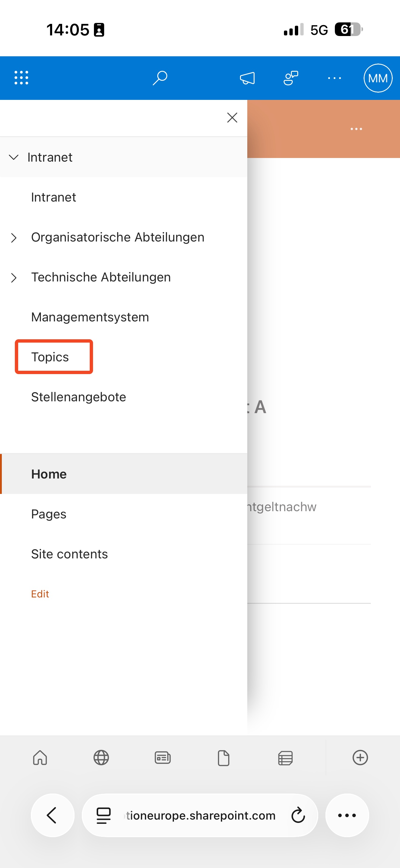Expand Organisatorische Abteilungen submenu

tap(14, 238)
